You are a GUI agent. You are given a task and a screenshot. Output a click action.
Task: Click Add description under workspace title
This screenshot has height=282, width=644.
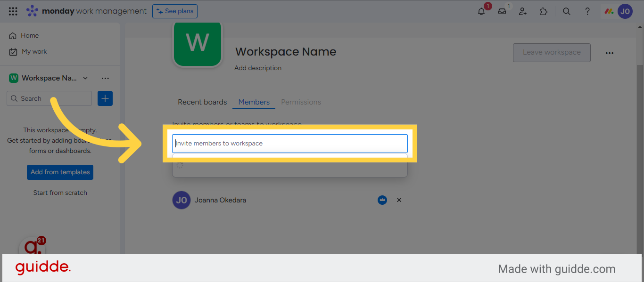coord(258,68)
